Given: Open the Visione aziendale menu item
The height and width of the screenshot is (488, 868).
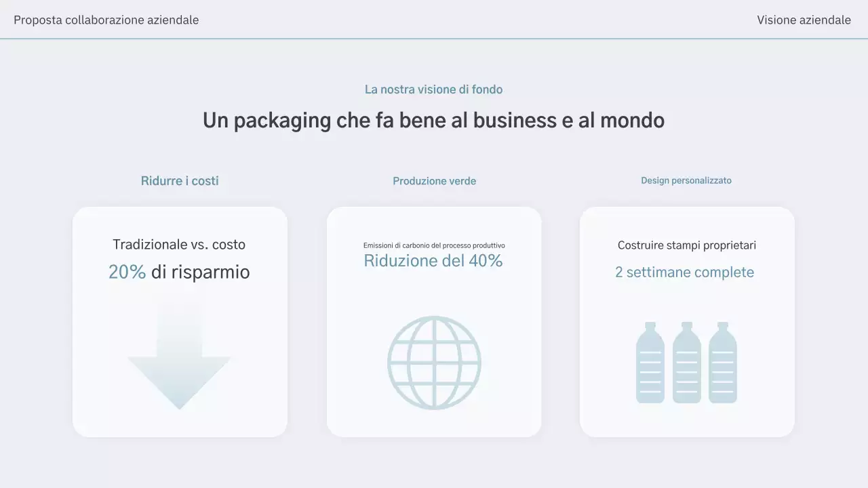Looking at the screenshot, I should click(x=804, y=20).
